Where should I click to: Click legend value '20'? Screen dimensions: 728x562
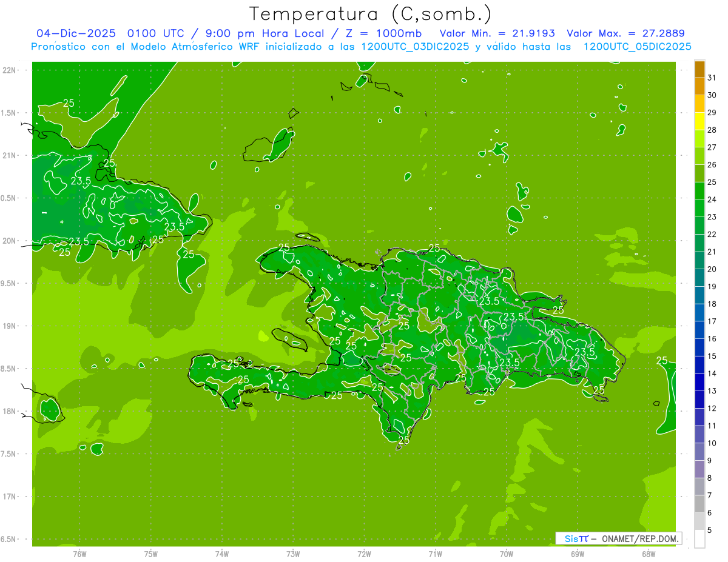tap(712, 269)
